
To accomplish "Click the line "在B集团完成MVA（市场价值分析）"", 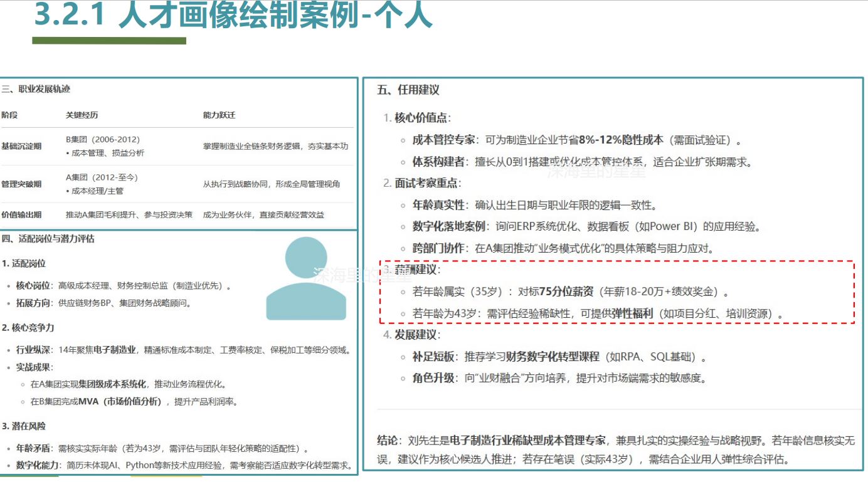I will [134, 402].
